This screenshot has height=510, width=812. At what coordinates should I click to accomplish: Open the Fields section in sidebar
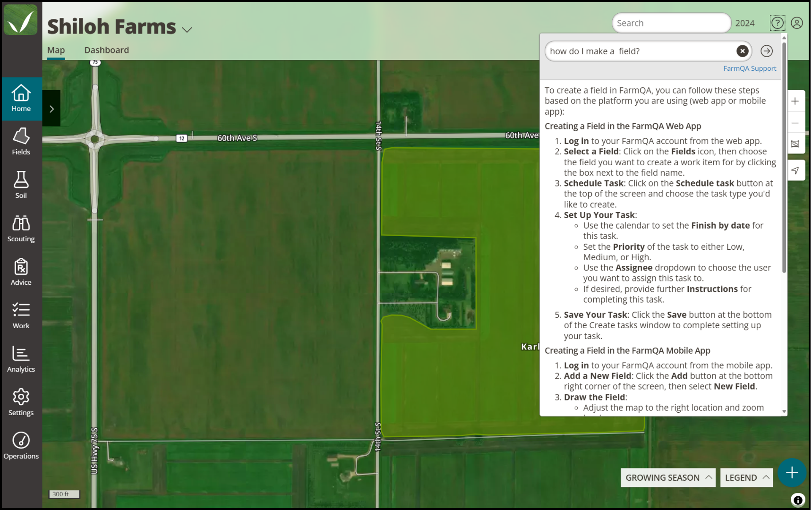point(21,142)
